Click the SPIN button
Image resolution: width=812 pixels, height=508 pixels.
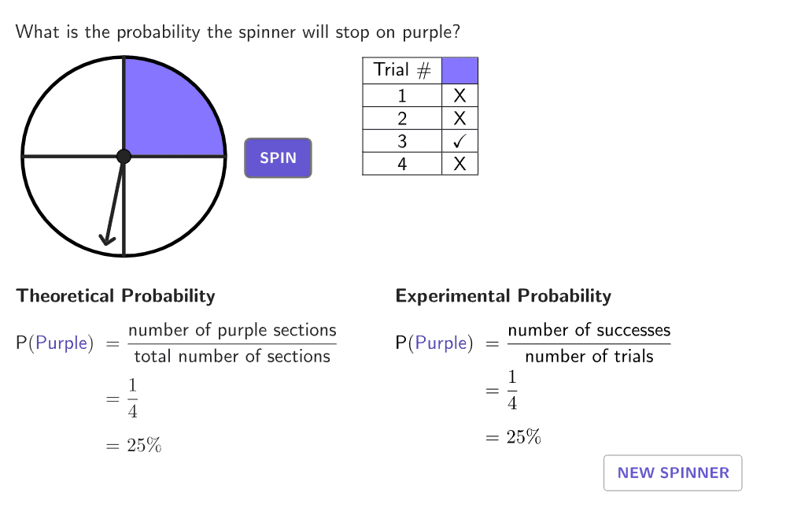278,158
